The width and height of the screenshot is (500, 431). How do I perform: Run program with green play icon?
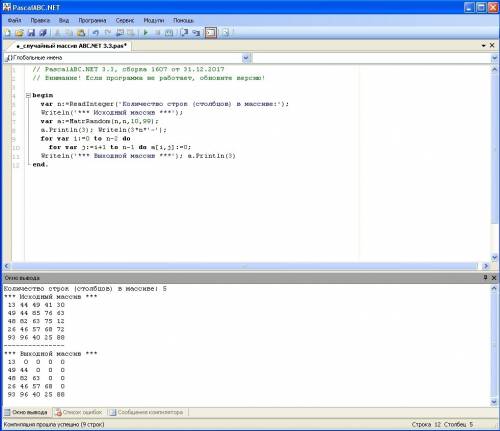(146, 33)
